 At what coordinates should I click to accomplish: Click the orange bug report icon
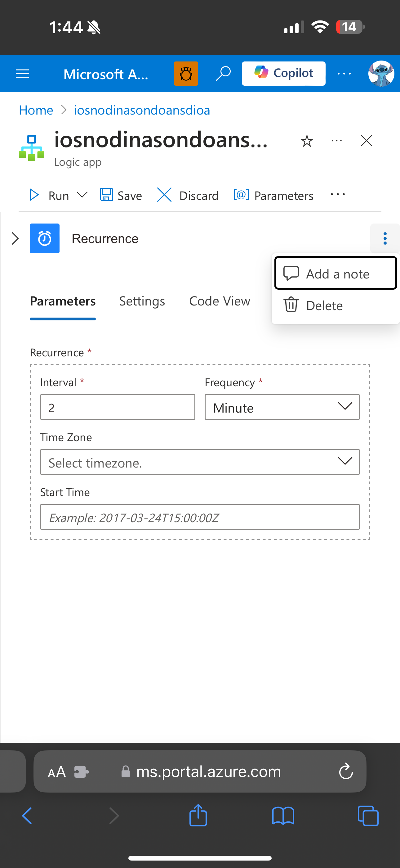(x=186, y=74)
